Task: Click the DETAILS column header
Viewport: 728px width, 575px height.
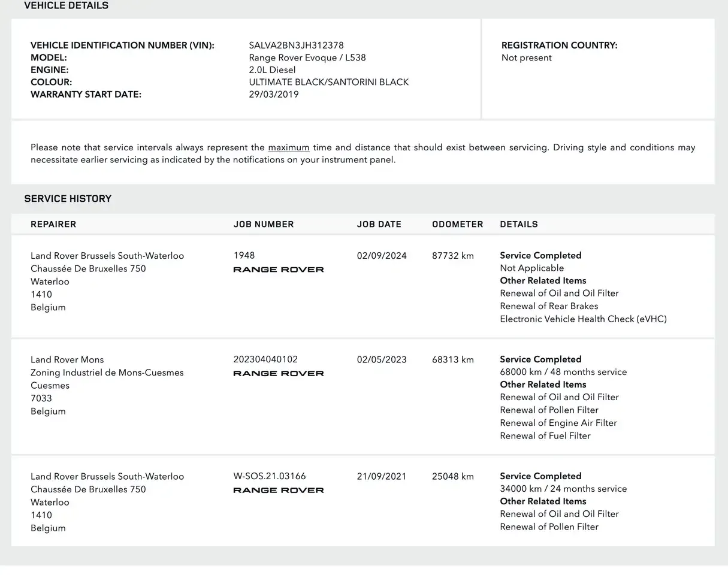Action: pyautogui.click(x=518, y=225)
